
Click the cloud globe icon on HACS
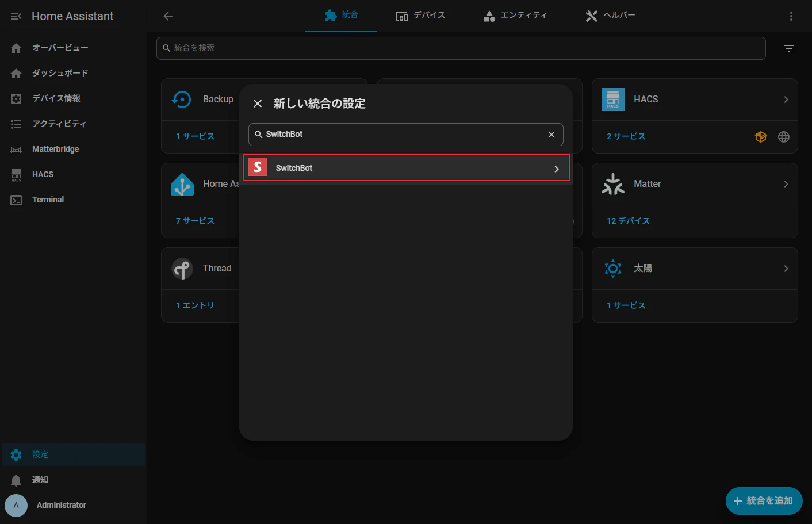tap(784, 137)
